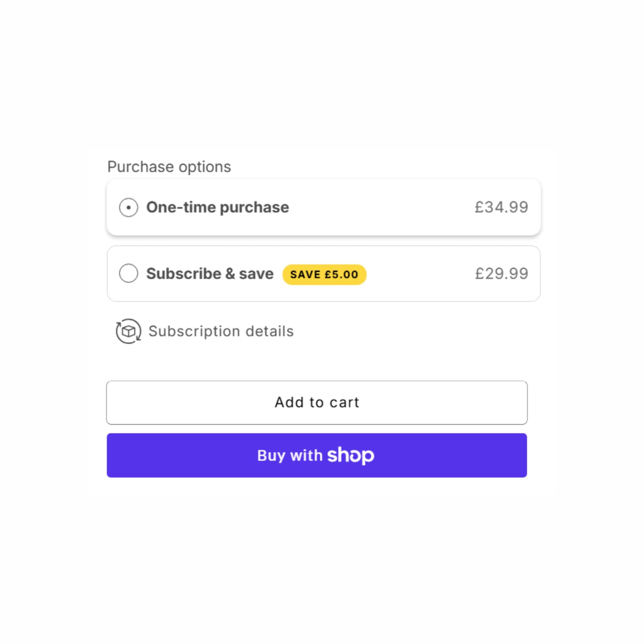Viewport: 644px width, 644px height.
Task: Click the white "shop" logo wordmark
Action: 351,455
